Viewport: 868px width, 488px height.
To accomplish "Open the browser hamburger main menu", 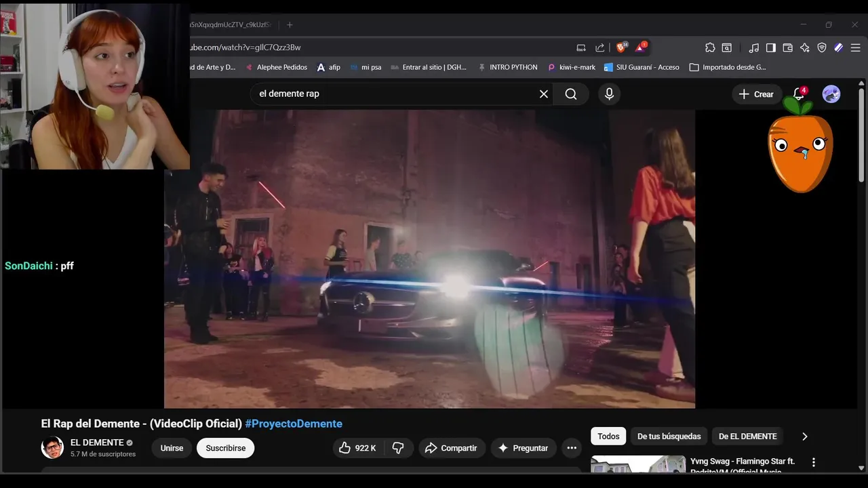I will (x=856, y=47).
